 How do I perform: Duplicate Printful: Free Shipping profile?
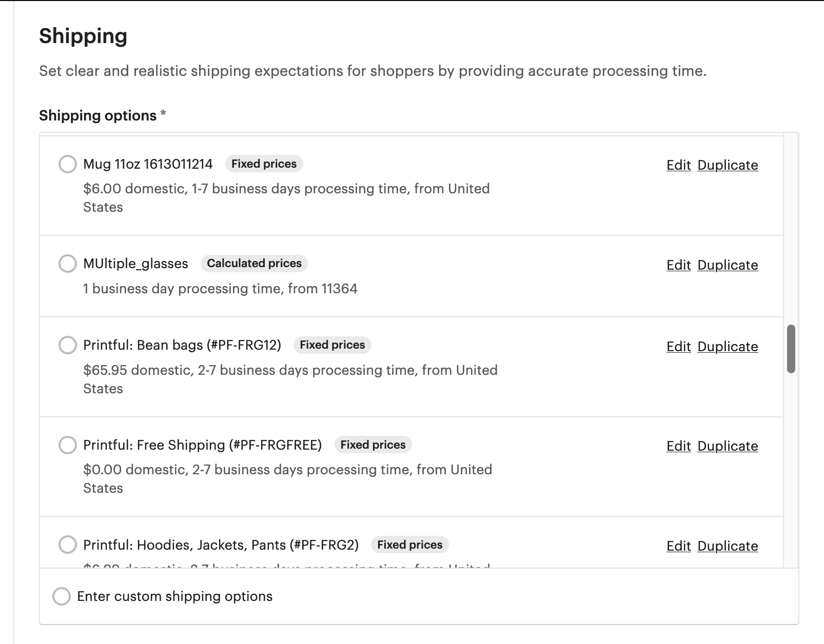(728, 446)
